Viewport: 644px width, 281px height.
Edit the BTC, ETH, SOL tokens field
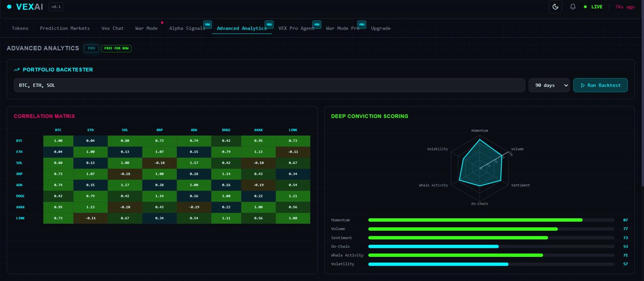pyautogui.click(x=269, y=85)
